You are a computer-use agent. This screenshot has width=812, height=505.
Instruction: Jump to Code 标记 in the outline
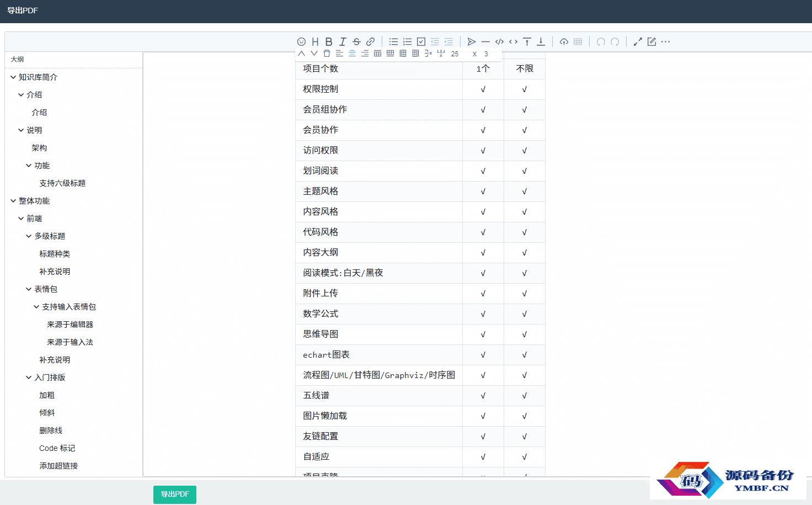[57, 448]
